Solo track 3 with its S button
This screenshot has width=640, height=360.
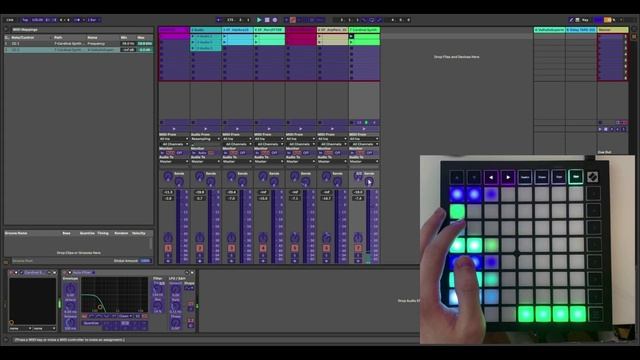pyautogui.click(x=231, y=256)
